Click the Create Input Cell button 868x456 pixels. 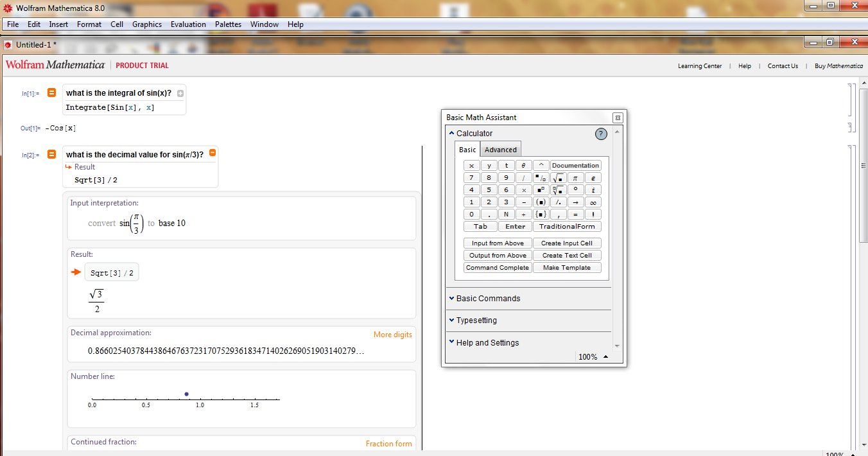(567, 243)
